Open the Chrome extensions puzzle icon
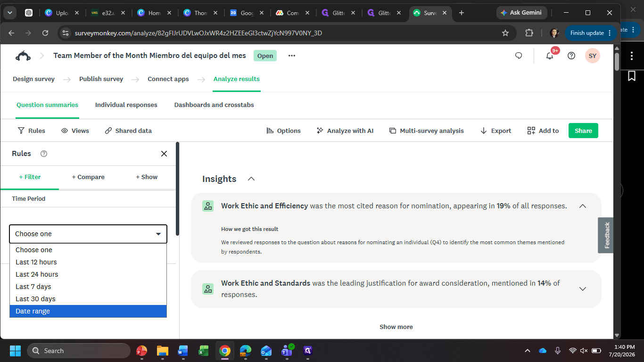The image size is (644, 362). point(529,33)
